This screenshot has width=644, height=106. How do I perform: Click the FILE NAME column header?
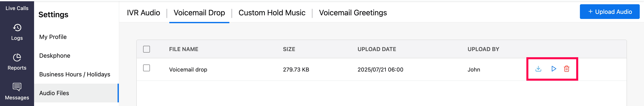184,49
